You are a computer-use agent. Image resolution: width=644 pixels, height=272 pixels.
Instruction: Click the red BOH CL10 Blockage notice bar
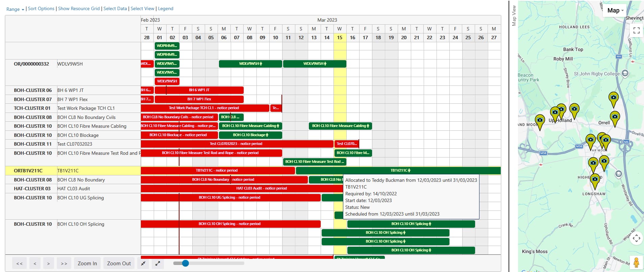[x=179, y=135]
